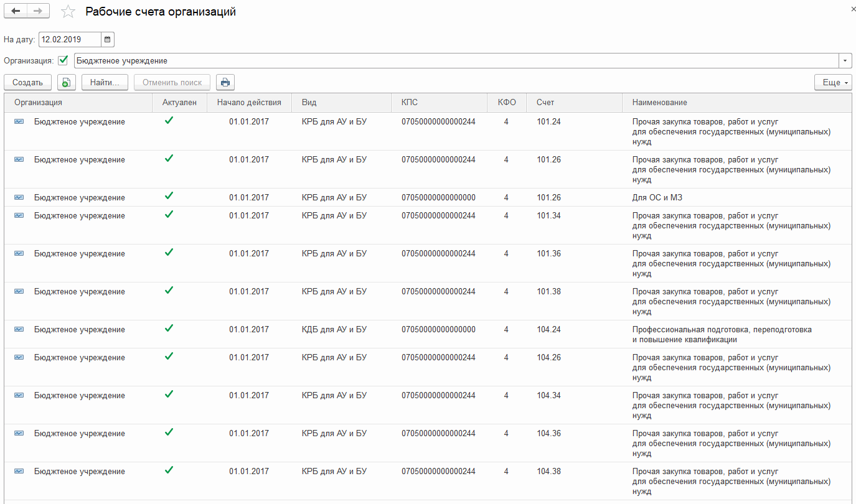Image resolution: width=856 pixels, height=504 pixels.
Task: Click the green Актуален checkmark in row 101.34
Action: [x=169, y=215]
